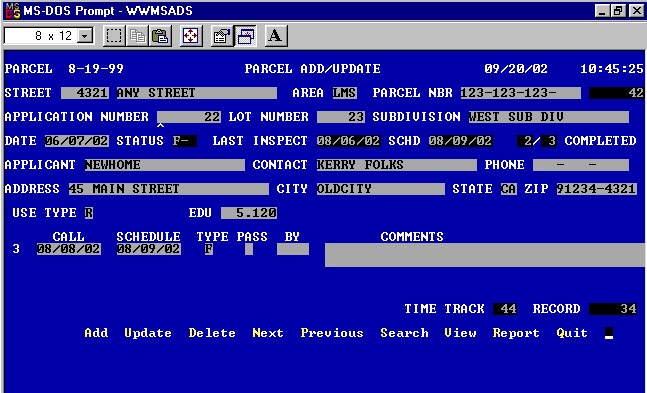
Task: Click the COMMENTS entry field
Action: (x=486, y=255)
